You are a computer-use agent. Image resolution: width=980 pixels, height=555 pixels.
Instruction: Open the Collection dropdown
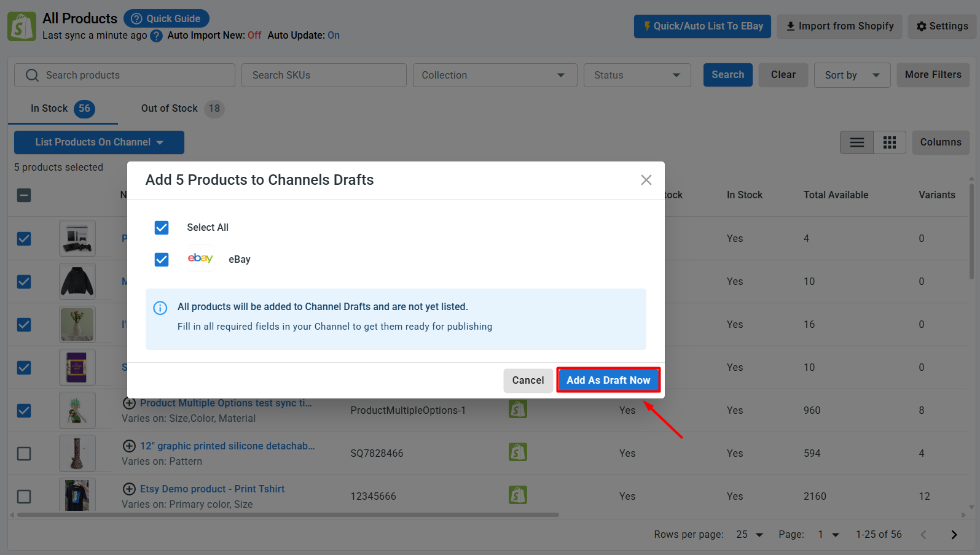(495, 75)
